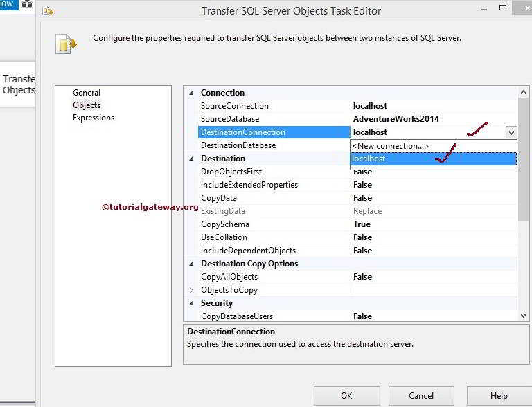
Task: Click the task editor title bar icon
Action: [x=48, y=11]
